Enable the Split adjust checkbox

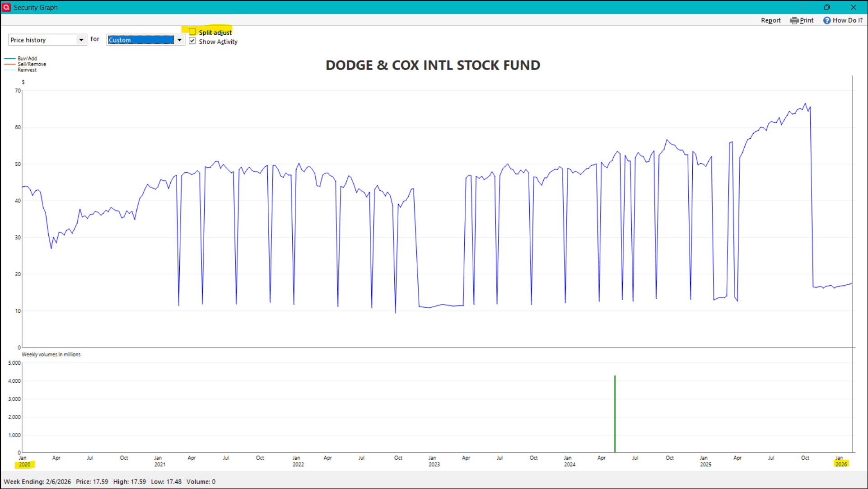click(192, 32)
